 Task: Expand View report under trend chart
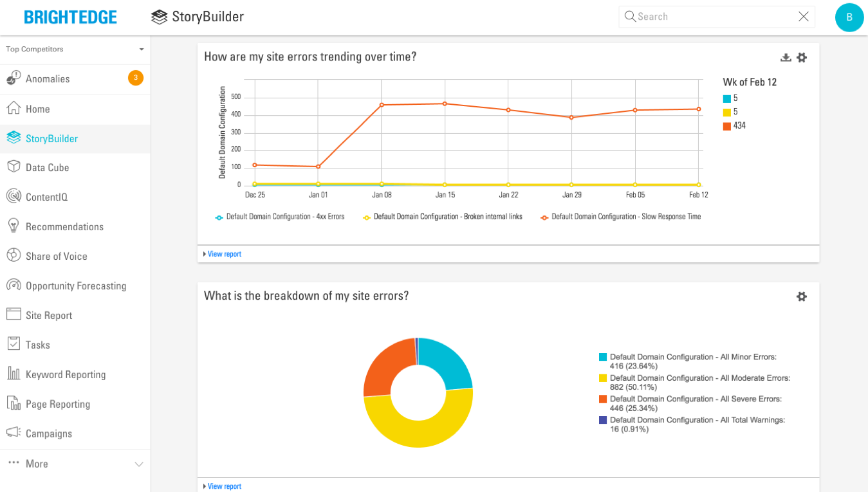pyautogui.click(x=223, y=254)
